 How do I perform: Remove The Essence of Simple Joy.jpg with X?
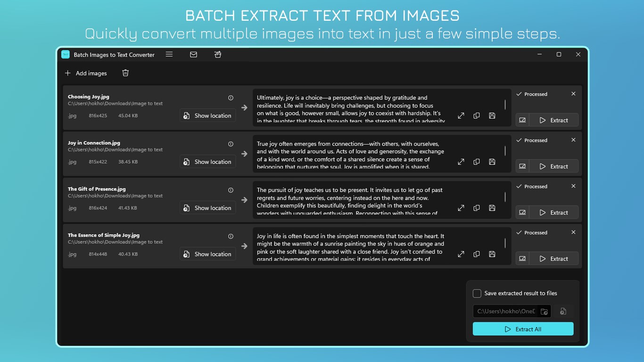573,232
